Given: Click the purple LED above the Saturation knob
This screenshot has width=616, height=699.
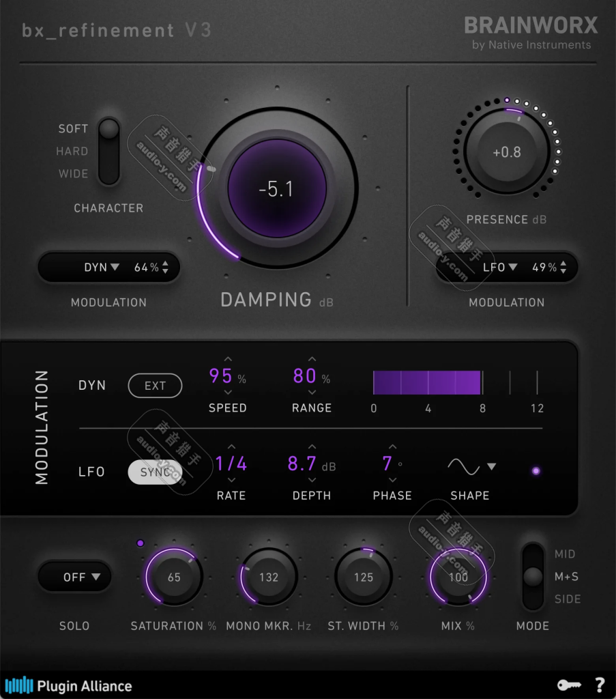Looking at the screenshot, I should (141, 543).
